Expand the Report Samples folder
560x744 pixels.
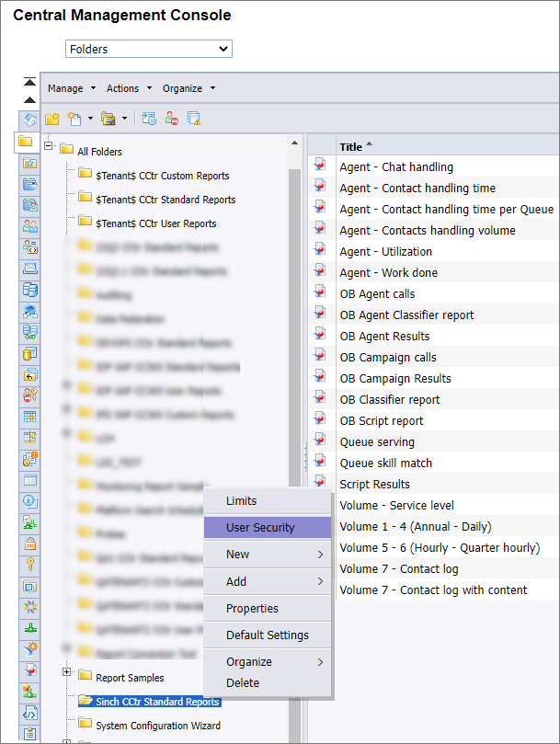pyautogui.click(x=66, y=672)
